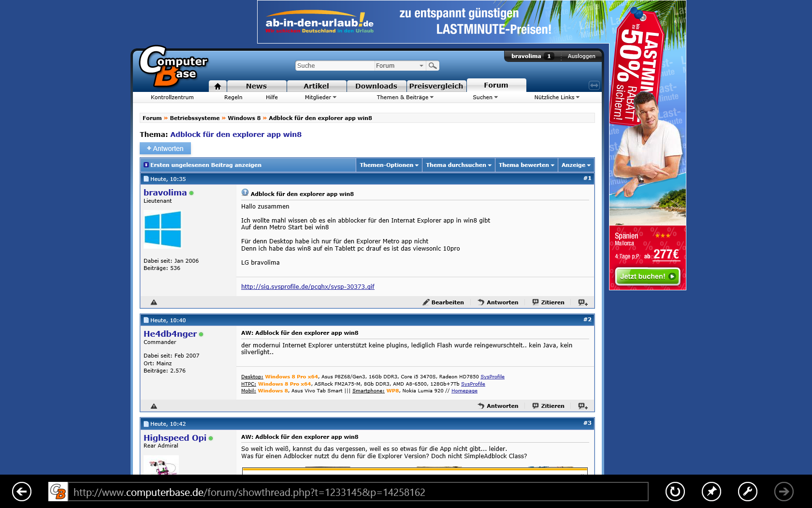The image size is (812, 508).
Task: Click Antworten on post #1
Action: pos(498,302)
